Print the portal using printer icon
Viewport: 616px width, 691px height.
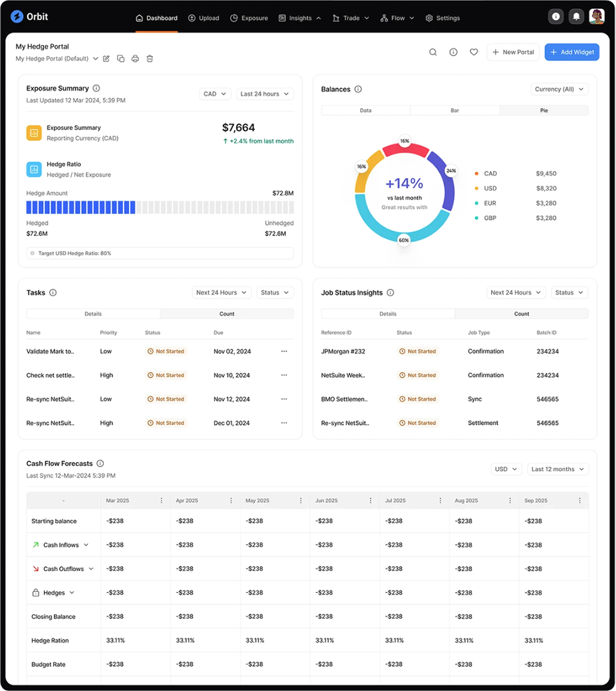point(135,59)
